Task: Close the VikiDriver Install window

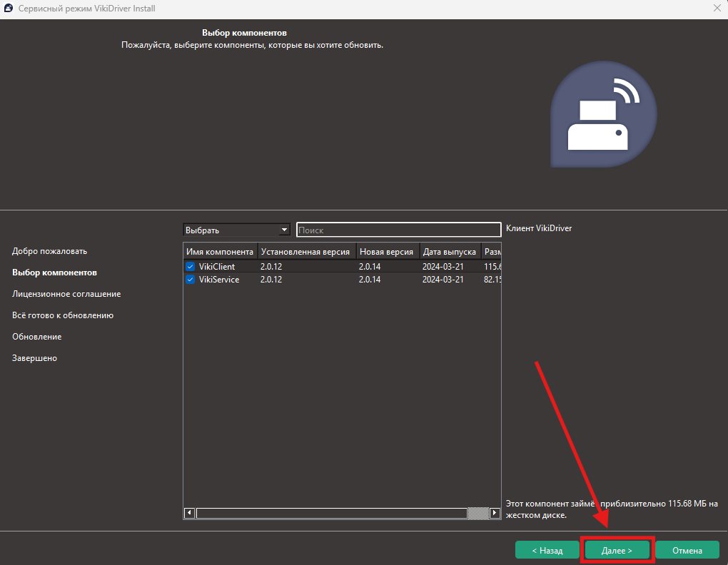Action: pos(717,9)
